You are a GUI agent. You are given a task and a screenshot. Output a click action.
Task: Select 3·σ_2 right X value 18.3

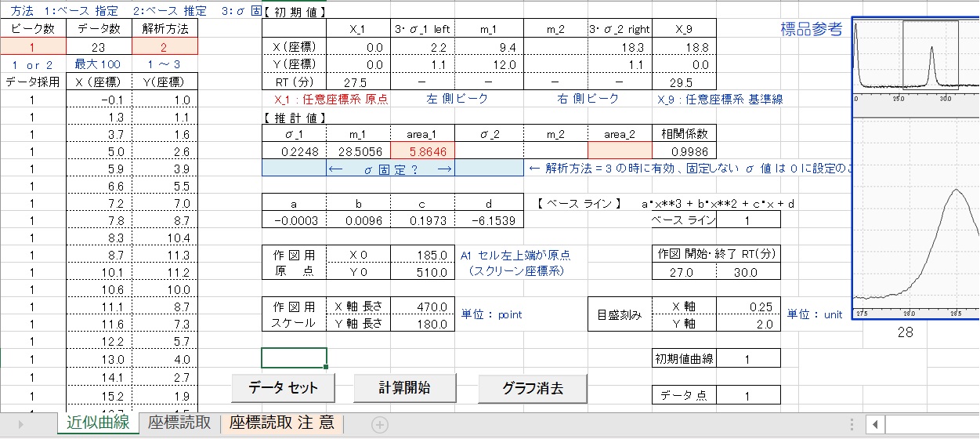619,47
